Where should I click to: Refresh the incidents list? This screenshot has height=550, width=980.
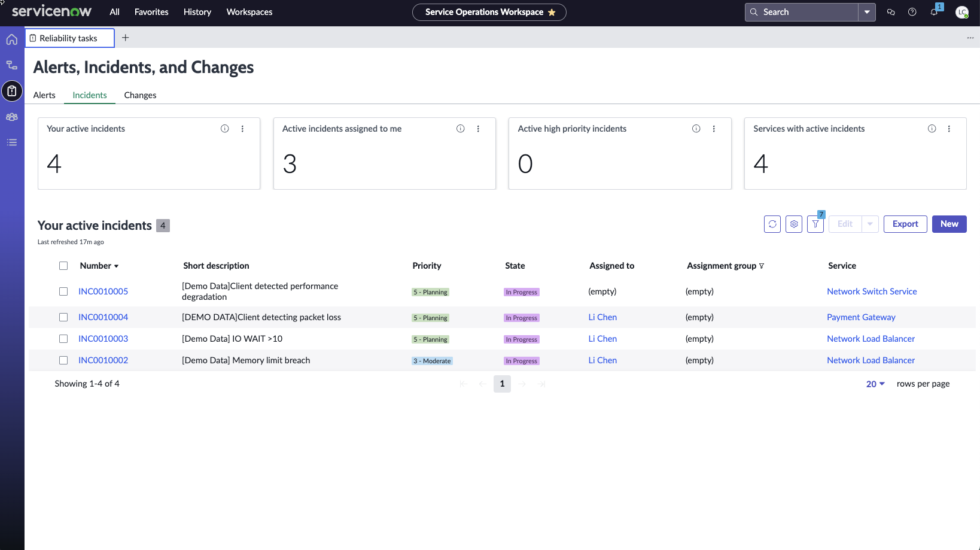point(772,224)
